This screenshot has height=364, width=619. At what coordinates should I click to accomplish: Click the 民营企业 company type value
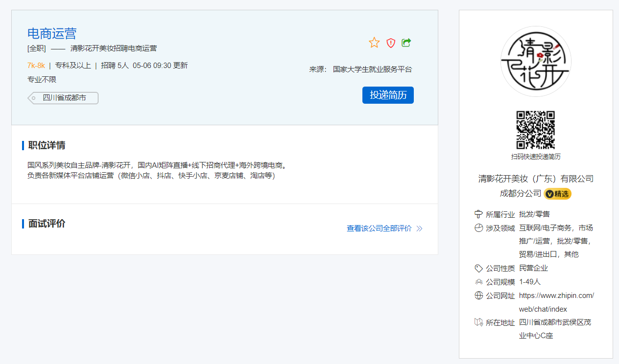(533, 268)
